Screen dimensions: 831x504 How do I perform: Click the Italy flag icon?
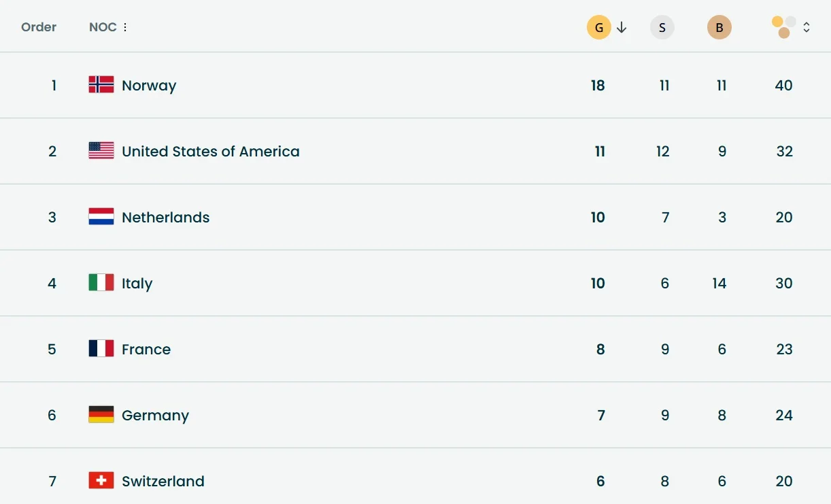(101, 283)
